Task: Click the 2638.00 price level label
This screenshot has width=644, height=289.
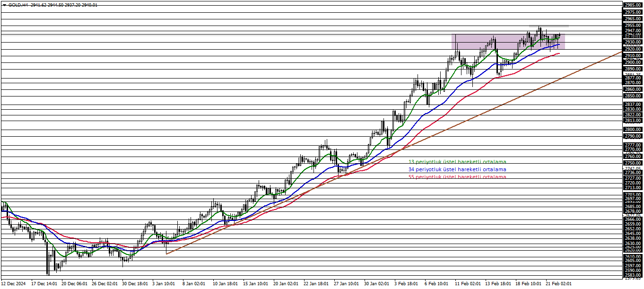Action: [x=633, y=238]
